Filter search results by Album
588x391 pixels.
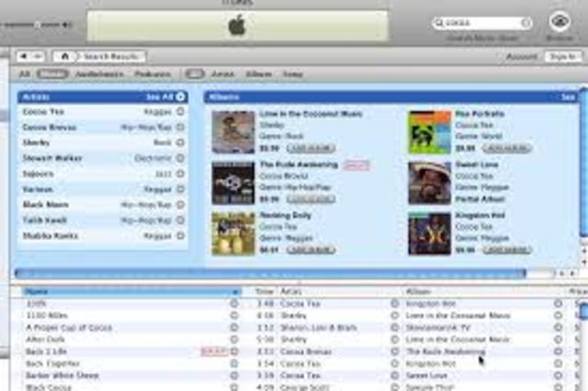point(258,73)
